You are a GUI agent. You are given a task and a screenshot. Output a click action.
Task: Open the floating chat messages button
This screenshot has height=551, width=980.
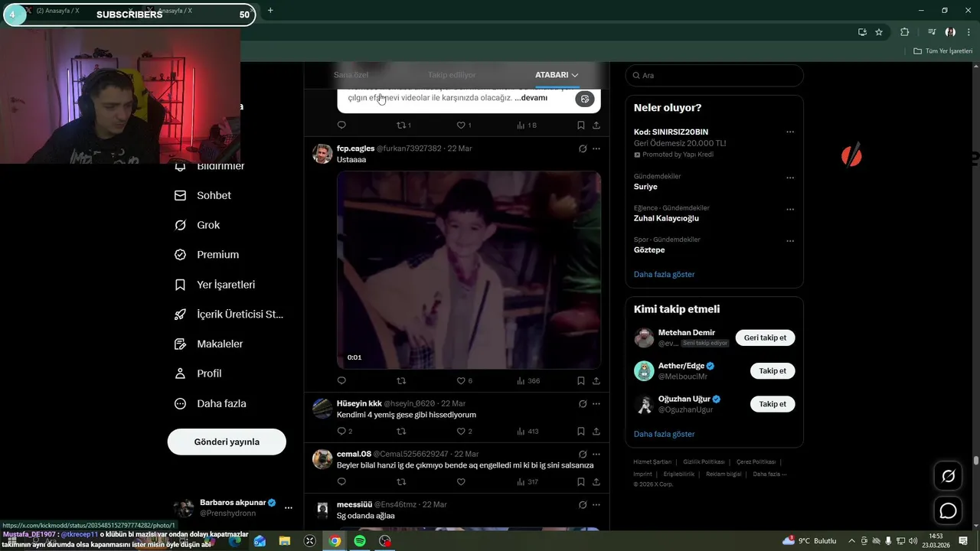(x=948, y=510)
